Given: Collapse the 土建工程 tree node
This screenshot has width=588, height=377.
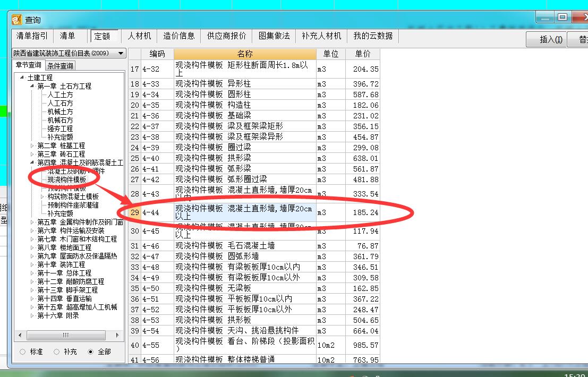Looking at the screenshot, I should point(22,77).
